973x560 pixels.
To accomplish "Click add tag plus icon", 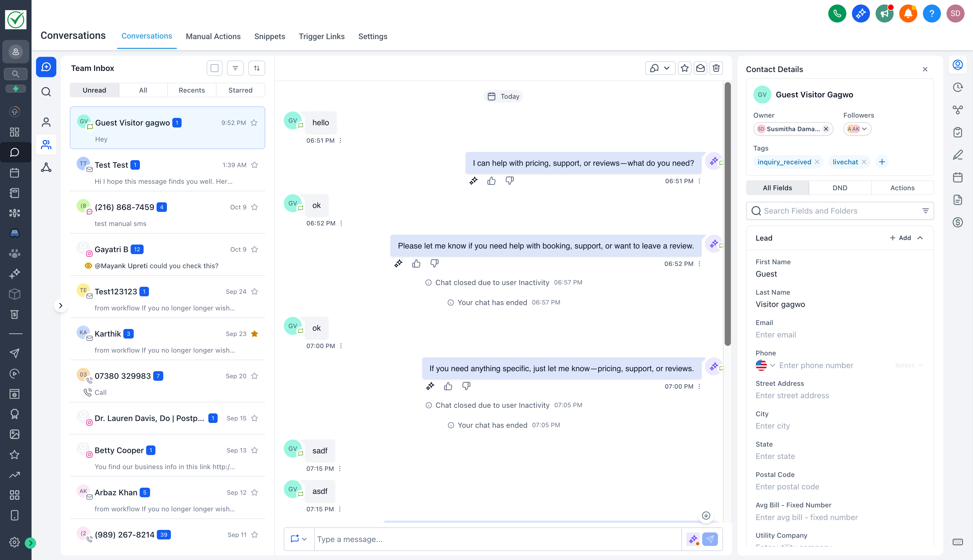I will (x=882, y=162).
